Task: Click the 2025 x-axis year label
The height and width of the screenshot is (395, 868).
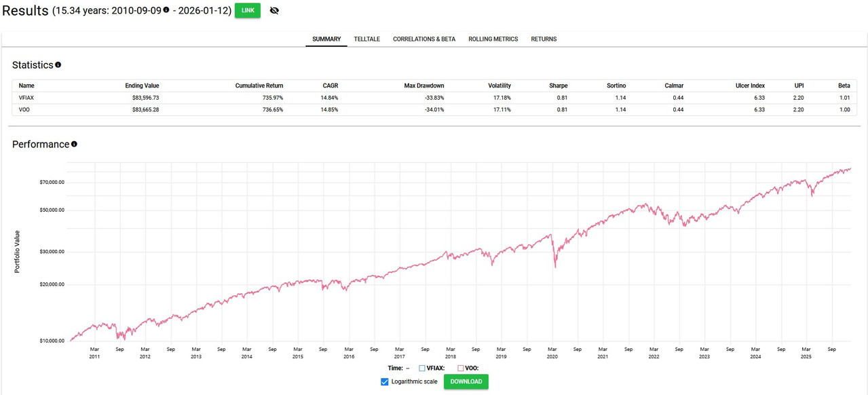Action: click(x=806, y=356)
